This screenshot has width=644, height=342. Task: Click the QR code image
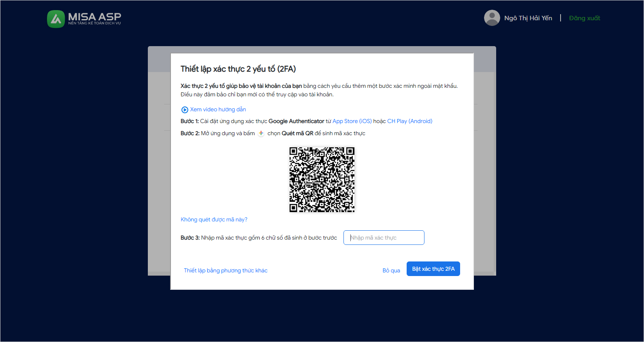pos(322,180)
